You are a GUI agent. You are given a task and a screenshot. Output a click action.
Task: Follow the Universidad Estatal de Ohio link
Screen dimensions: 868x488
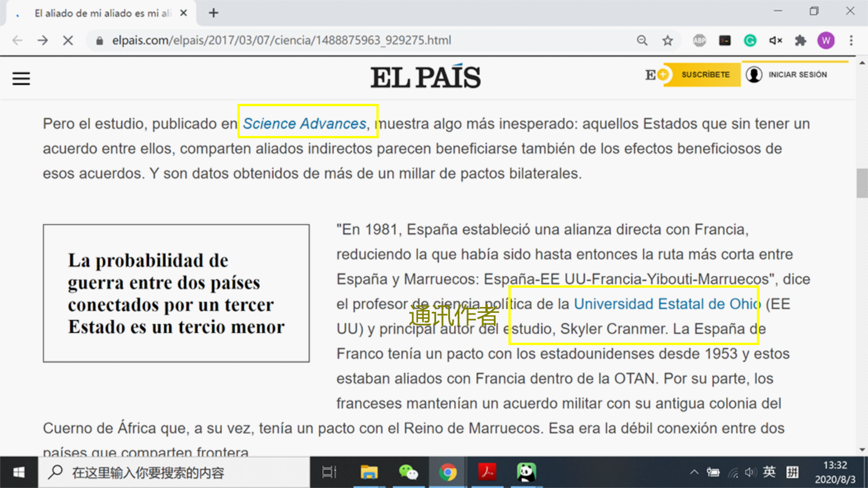click(667, 304)
